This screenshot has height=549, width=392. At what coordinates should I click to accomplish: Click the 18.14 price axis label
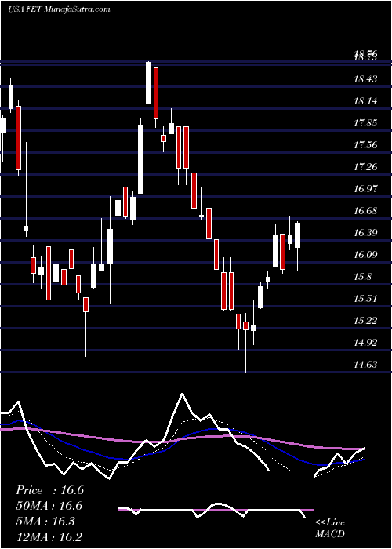[x=366, y=101]
